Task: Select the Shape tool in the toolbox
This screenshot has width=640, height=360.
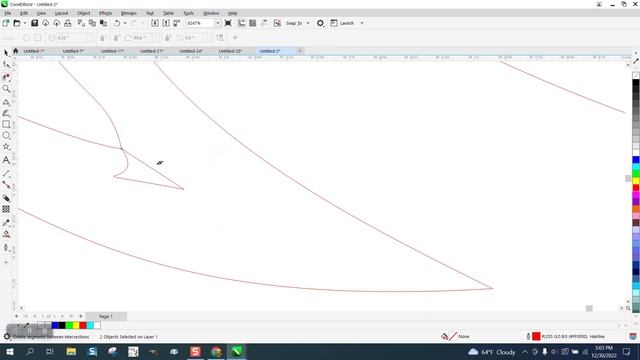Action: pos(6,64)
